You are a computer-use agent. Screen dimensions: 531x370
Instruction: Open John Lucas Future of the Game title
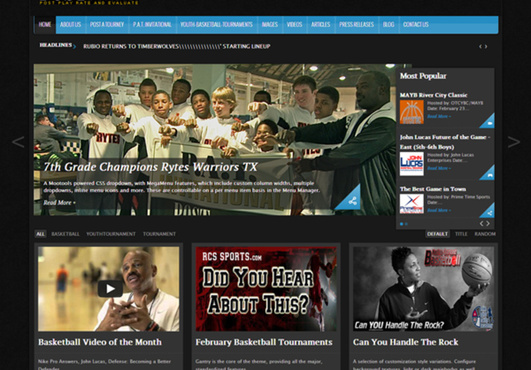445,142
